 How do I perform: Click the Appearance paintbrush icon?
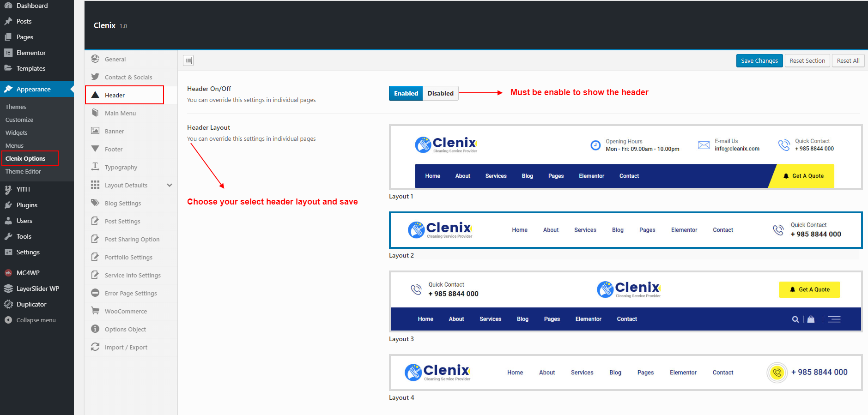8,89
